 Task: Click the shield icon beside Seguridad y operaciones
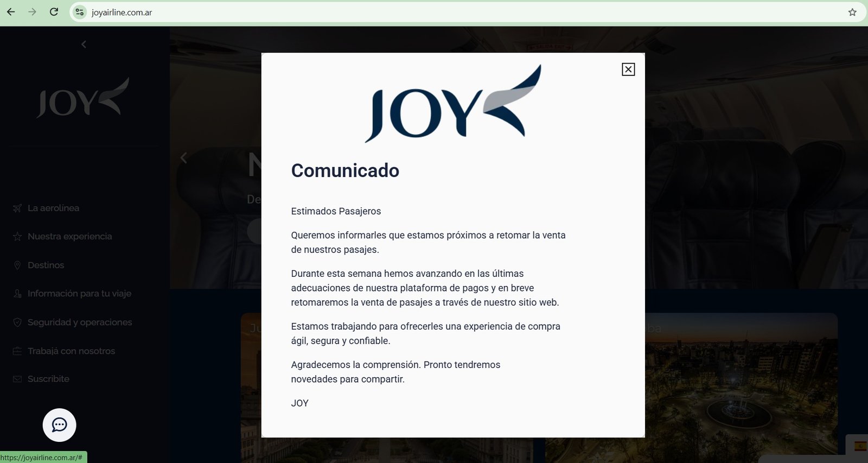(17, 322)
